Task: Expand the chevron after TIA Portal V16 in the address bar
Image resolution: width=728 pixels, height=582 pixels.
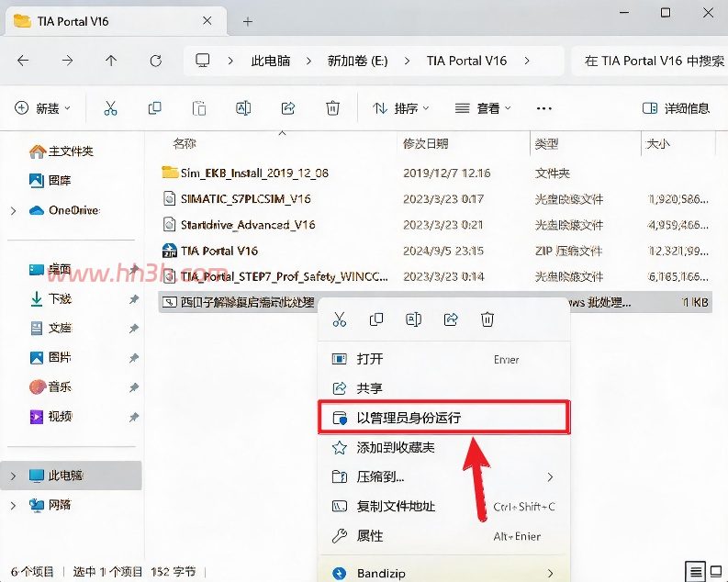Action: tap(527, 61)
